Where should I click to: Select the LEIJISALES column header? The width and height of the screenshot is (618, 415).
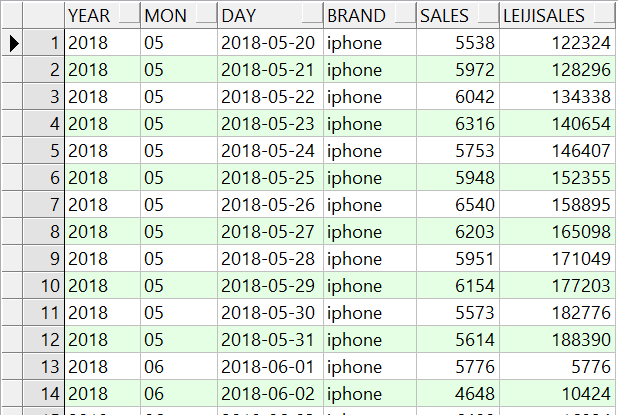tap(557, 16)
